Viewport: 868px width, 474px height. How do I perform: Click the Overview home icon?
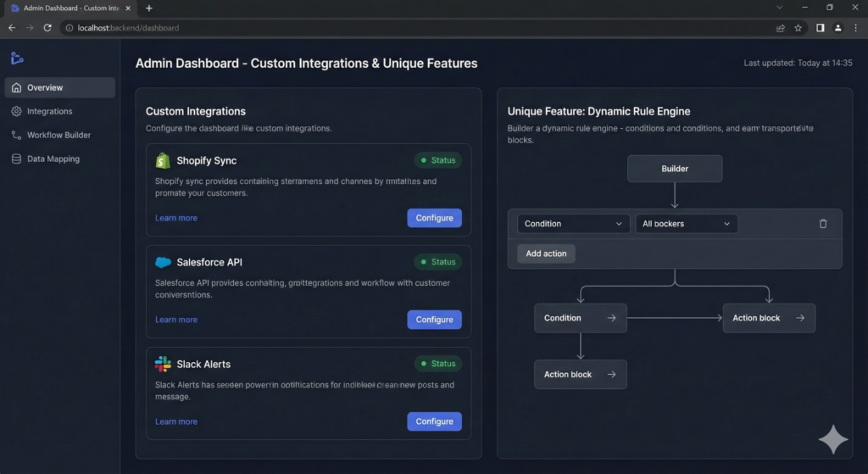point(17,87)
